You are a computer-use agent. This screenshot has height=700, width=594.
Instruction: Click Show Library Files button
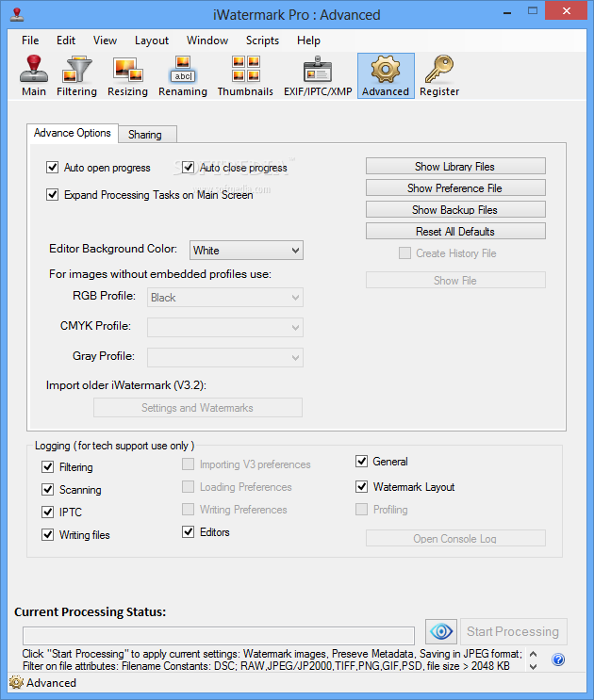pyautogui.click(x=455, y=166)
